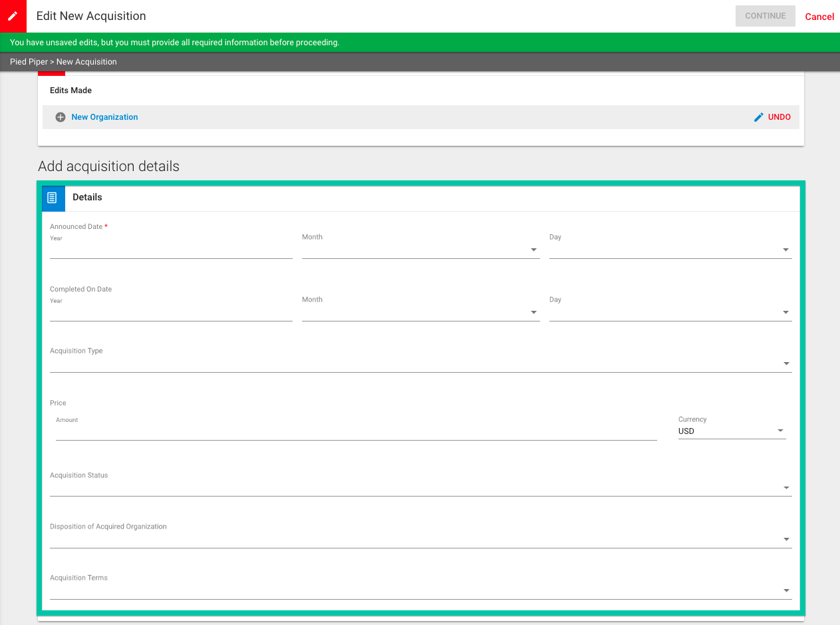Viewport: 840px width, 625px height.
Task: Click the Price Amount input field
Action: click(356, 432)
